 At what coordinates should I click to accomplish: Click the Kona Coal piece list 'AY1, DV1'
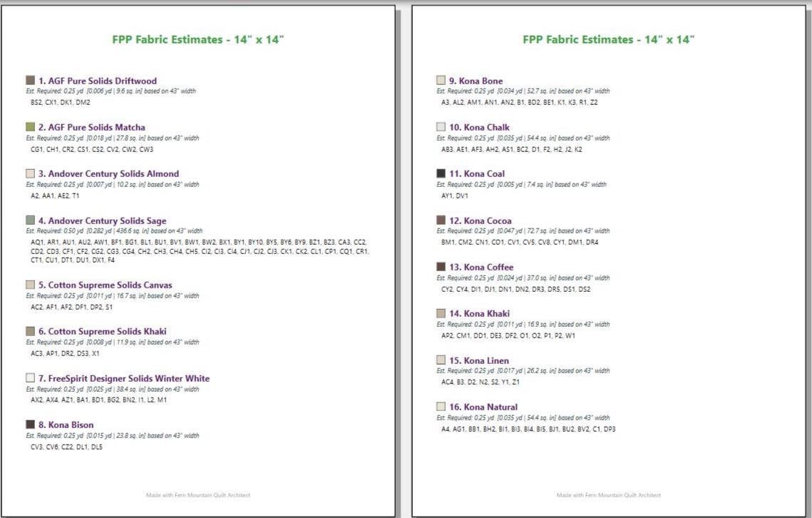[x=455, y=196]
